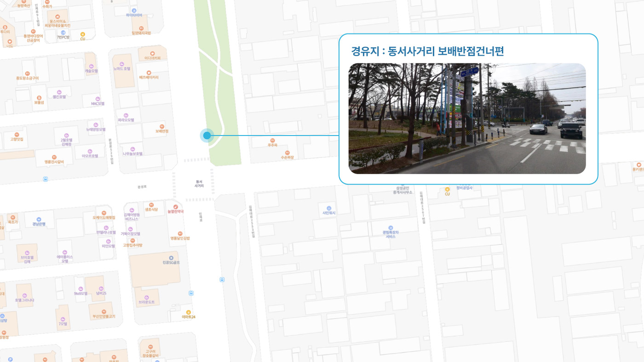The image size is (644, 362).
Task: Open the street view photo thumbnail
Action: click(x=467, y=119)
